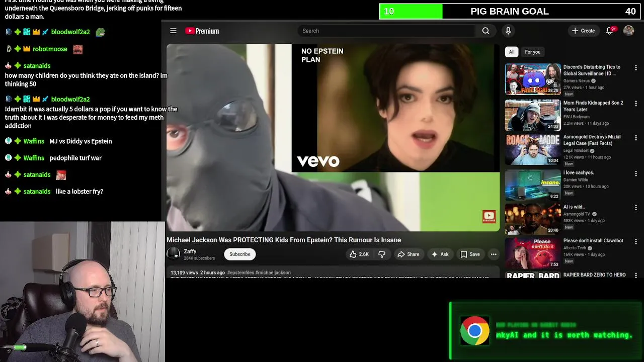Dislike the video with thumbs down
This screenshot has width=644, height=362.
pos(382,254)
